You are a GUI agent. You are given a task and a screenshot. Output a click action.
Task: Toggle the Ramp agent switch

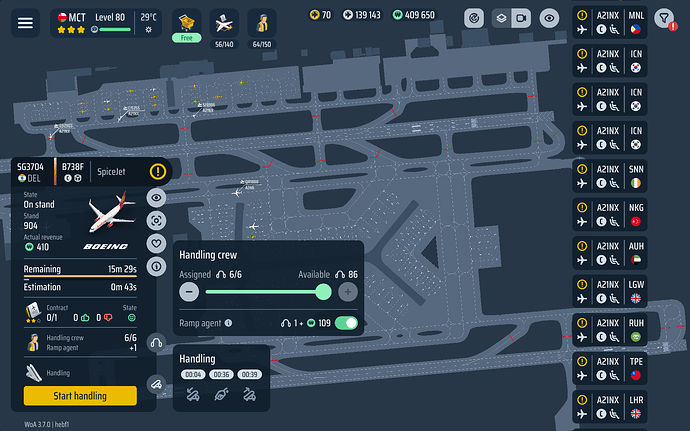(346, 323)
